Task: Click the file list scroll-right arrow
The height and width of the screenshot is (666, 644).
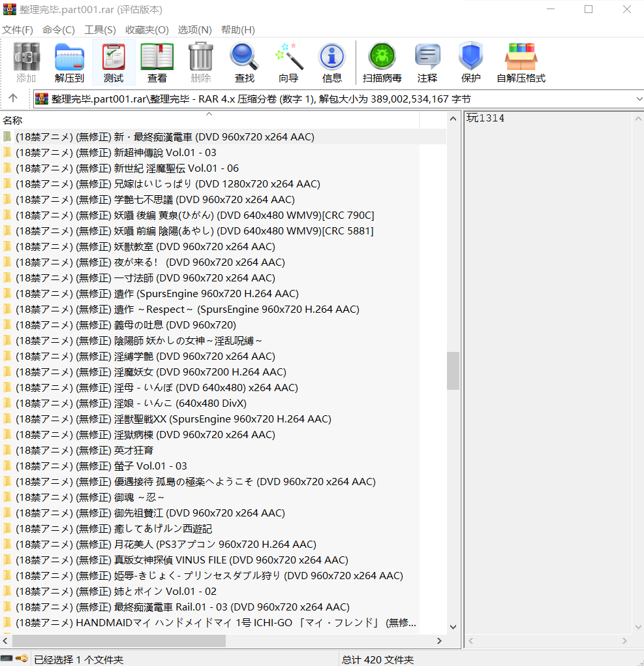Action: (x=439, y=641)
